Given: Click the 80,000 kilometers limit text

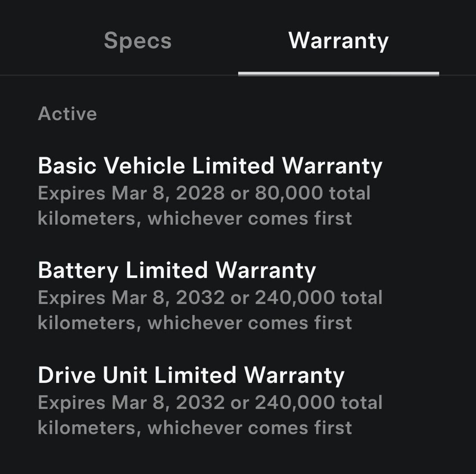Looking at the screenshot, I should click(x=289, y=193).
